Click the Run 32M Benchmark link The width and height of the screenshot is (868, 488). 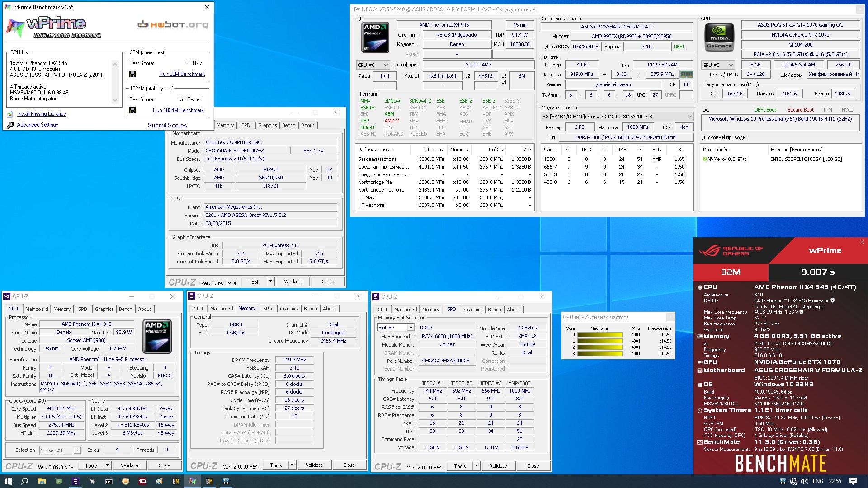(x=182, y=74)
